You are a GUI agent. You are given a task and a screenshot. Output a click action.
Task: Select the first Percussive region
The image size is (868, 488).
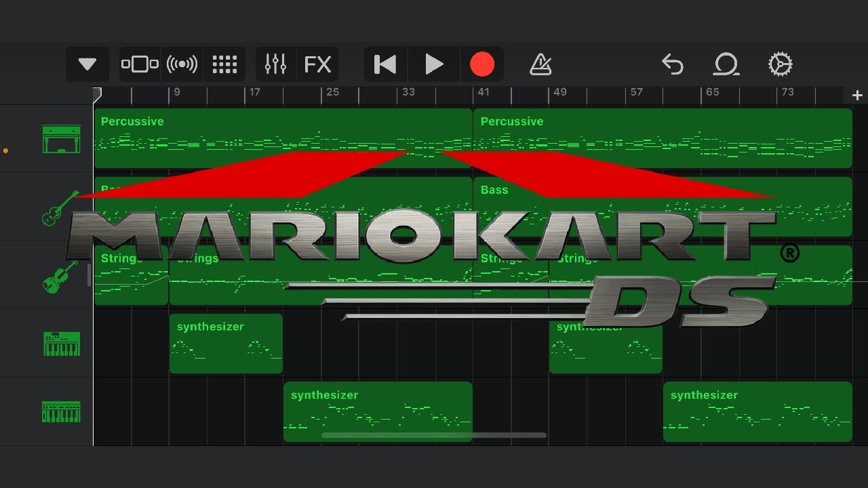click(283, 138)
